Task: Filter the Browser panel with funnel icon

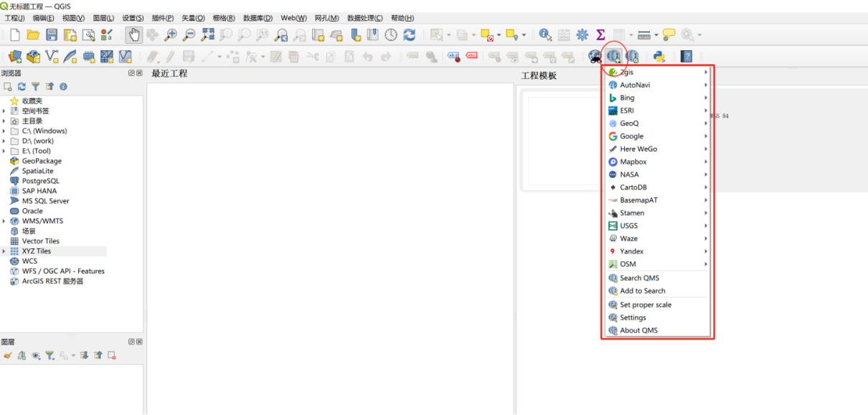Action: (x=35, y=86)
